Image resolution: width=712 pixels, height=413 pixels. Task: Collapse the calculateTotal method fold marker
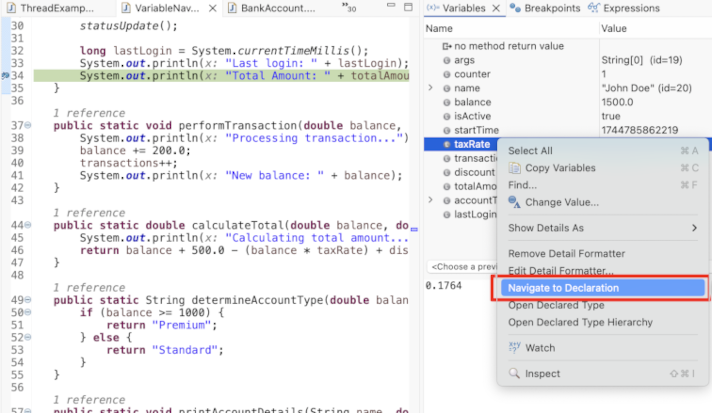tap(27, 226)
